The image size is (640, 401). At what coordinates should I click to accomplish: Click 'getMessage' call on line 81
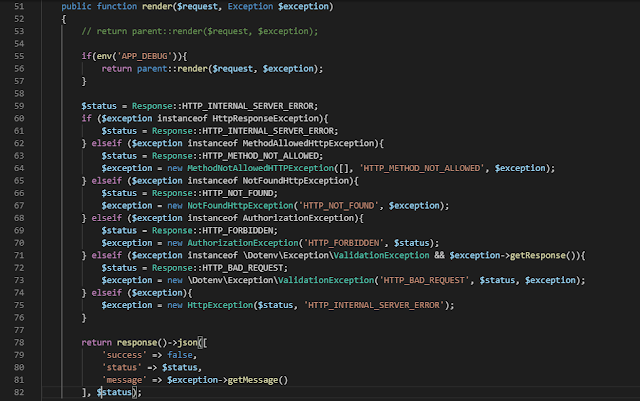click(253, 380)
